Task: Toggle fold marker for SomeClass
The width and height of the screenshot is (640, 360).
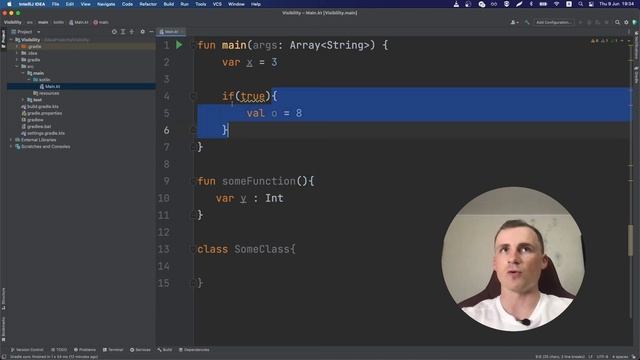Action: point(193,249)
